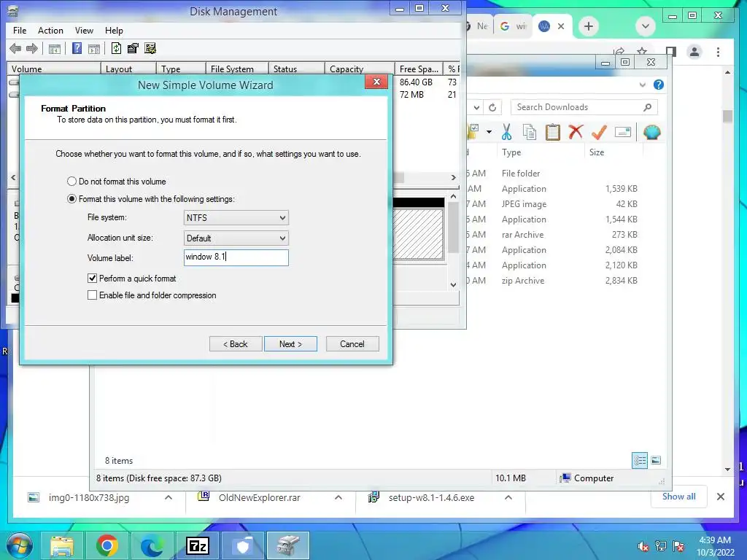This screenshot has width=747, height=560.
Task: Open the Properties icon in Disk Management toolbar
Action: pyautogui.click(x=133, y=48)
